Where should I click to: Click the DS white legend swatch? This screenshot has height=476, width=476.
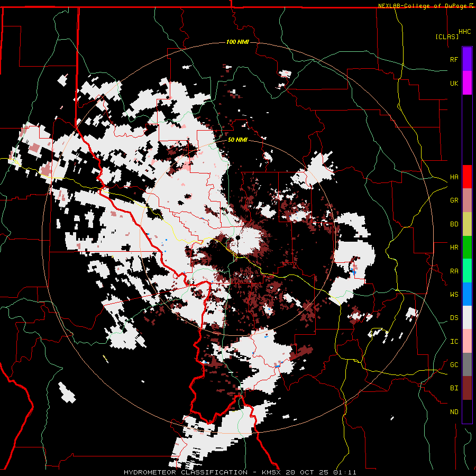click(x=467, y=317)
